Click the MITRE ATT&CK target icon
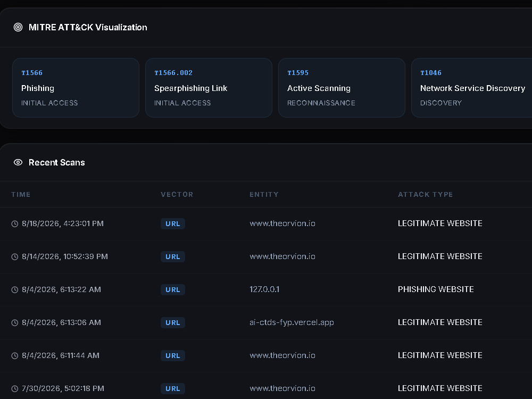The image size is (532, 399). coord(18,27)
